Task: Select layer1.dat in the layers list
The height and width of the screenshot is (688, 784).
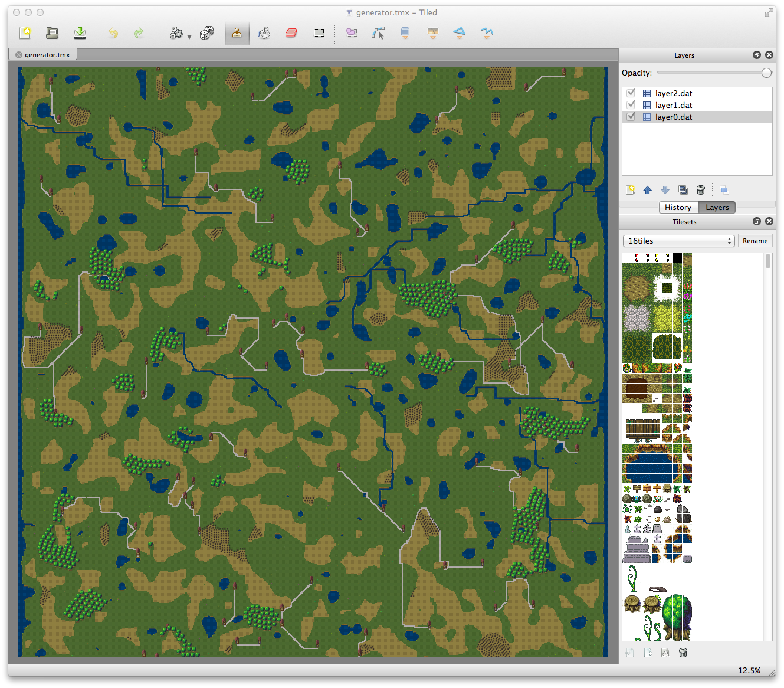Action: coord(674,105)
